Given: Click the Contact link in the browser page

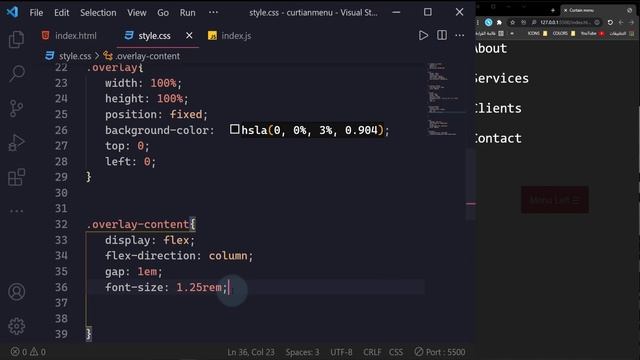Looking at the screenshot, I should tap(498, 138).
